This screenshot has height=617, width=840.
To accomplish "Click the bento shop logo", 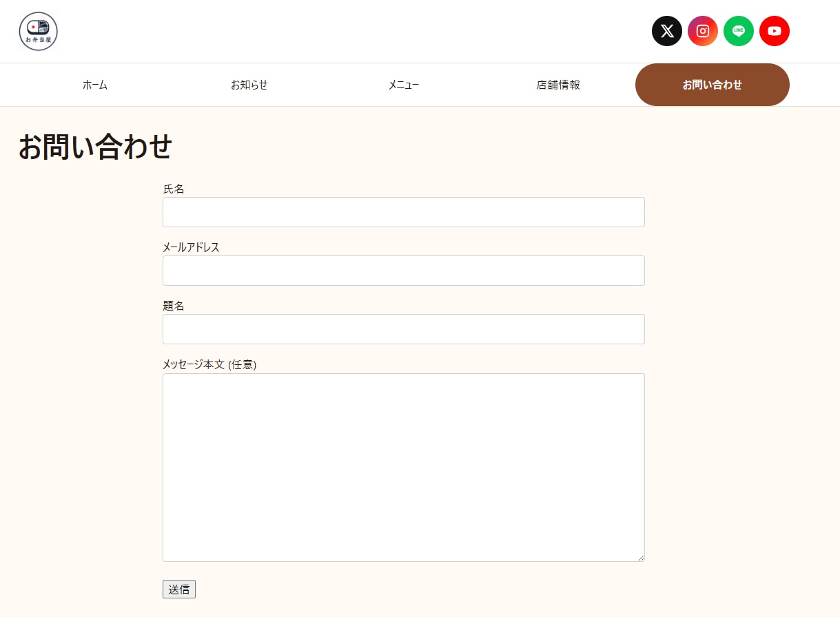I will coord(38,31).
